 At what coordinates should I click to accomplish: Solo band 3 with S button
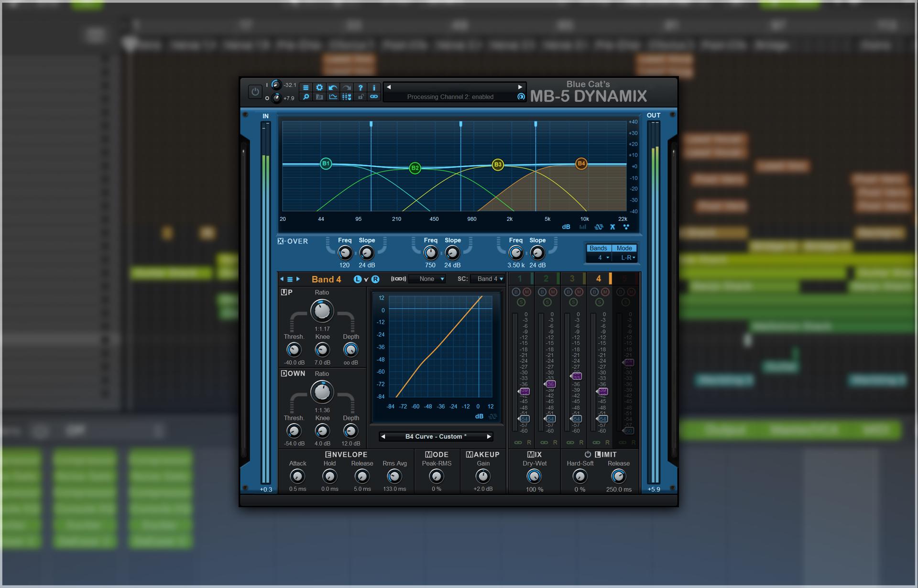tap(573, 302)
